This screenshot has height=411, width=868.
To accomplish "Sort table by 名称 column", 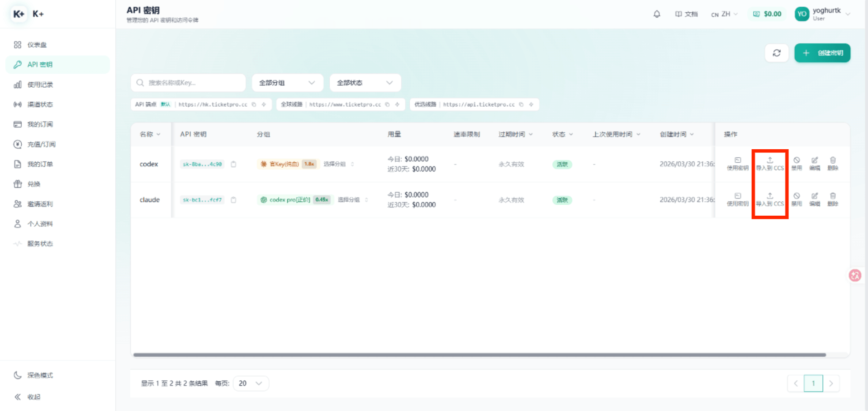I will tap(150, 134).
